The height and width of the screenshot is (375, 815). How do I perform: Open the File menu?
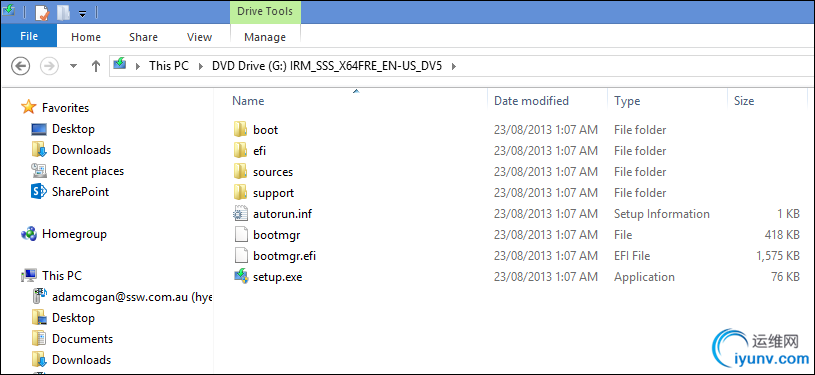coord(29,36)
